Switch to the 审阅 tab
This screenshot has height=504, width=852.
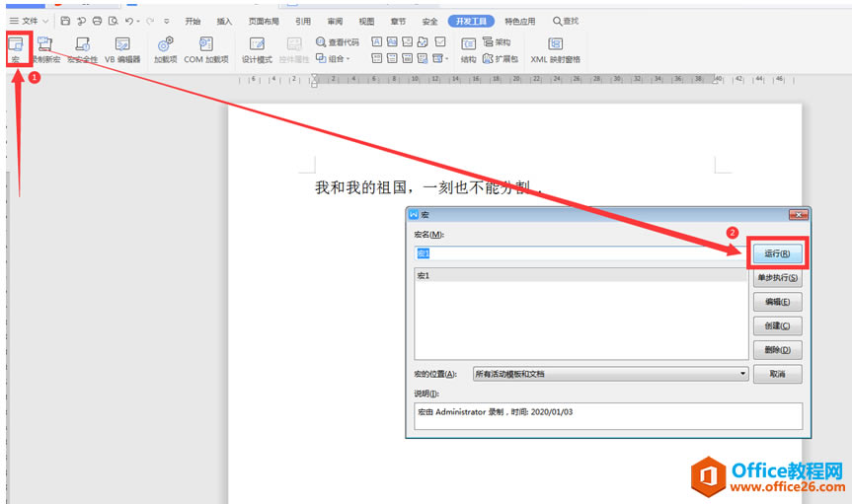coord(335,21)
